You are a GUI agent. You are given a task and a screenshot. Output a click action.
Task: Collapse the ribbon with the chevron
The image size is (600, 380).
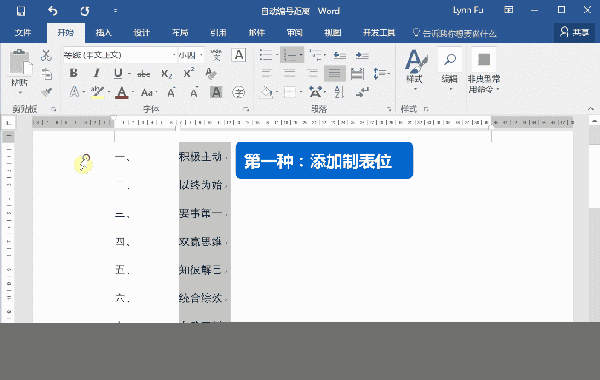[591, 109]
